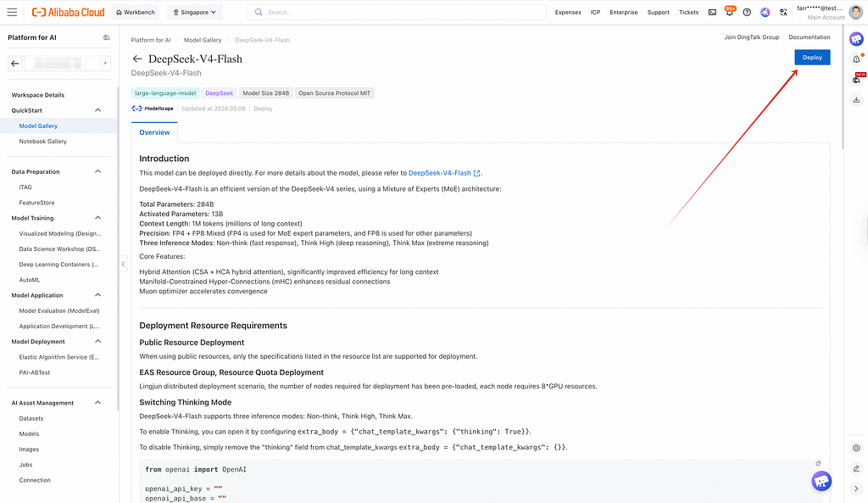Collapse the AI Asset Management section
The width and height of the screenshot is (868, 503).
pos(98,403)
